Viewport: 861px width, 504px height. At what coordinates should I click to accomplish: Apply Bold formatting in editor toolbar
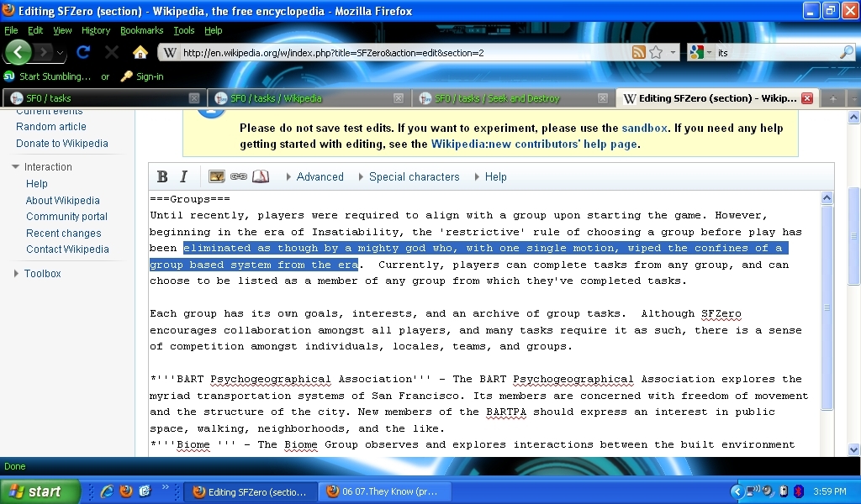pyautogui.click(x=162, y=176)
